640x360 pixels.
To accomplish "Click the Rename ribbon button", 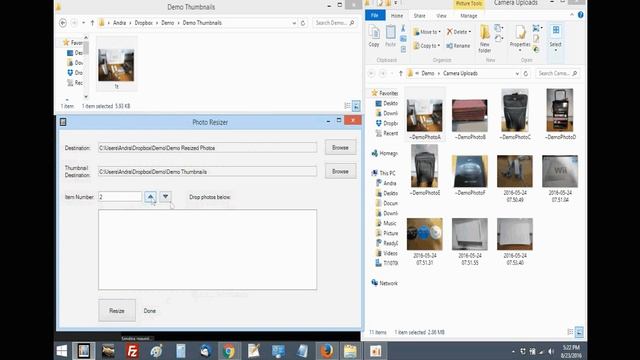I will coord(458,46).
